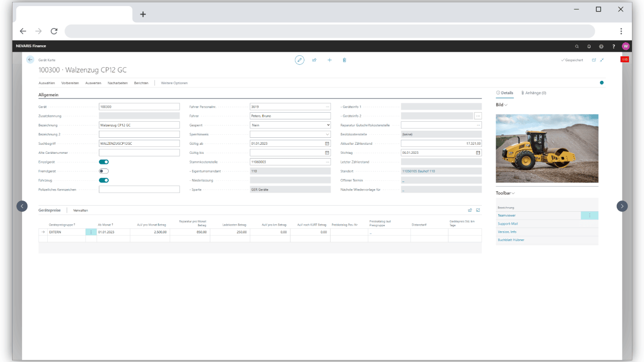This screenshot has width=644, height=362.
Task: Open the Teamviewer row options menu
Action: (x=590, y=215)
